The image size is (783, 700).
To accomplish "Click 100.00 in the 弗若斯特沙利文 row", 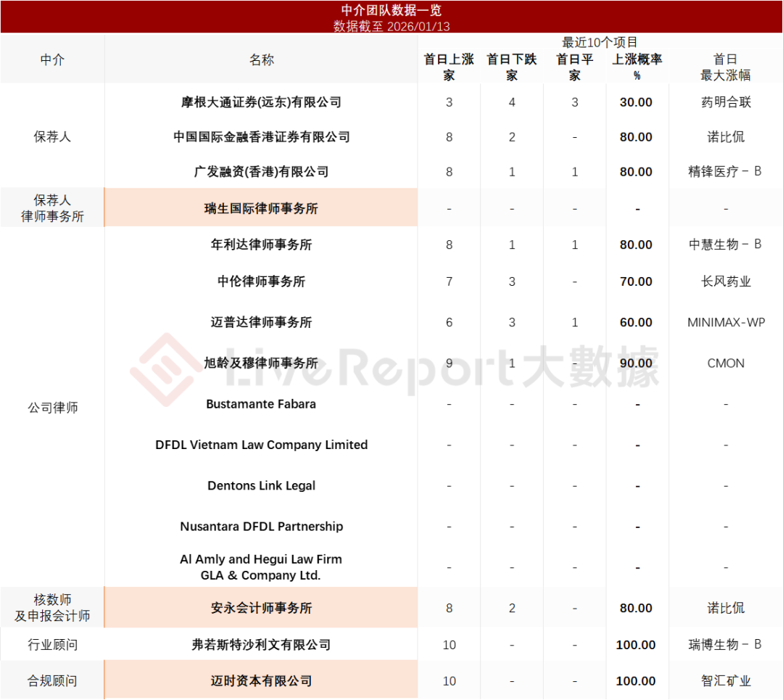I will tap(636, 645).
